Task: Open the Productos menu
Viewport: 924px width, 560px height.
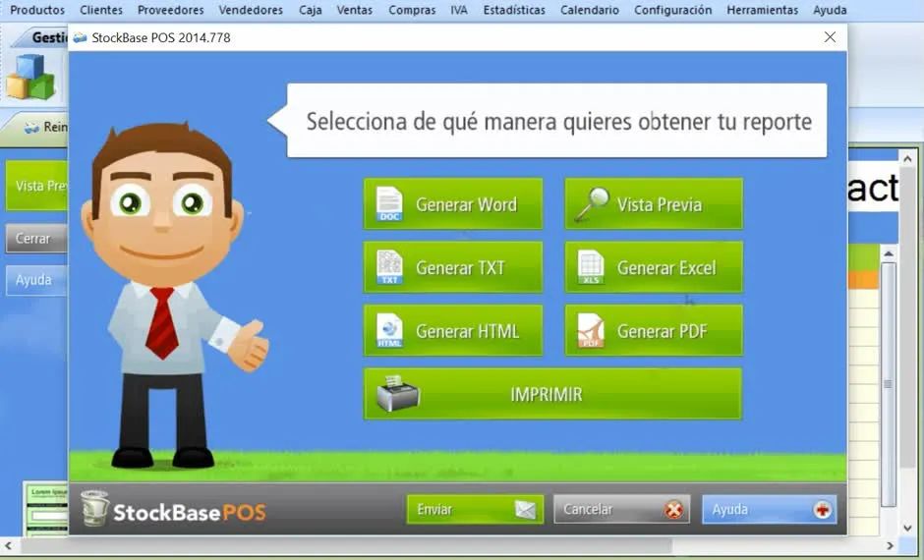Action: pos(37,10)
